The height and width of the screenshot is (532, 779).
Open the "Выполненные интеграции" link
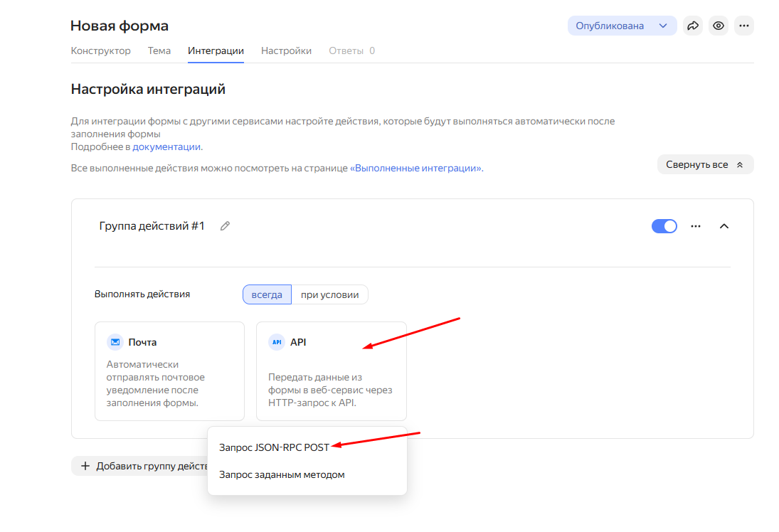416,168
